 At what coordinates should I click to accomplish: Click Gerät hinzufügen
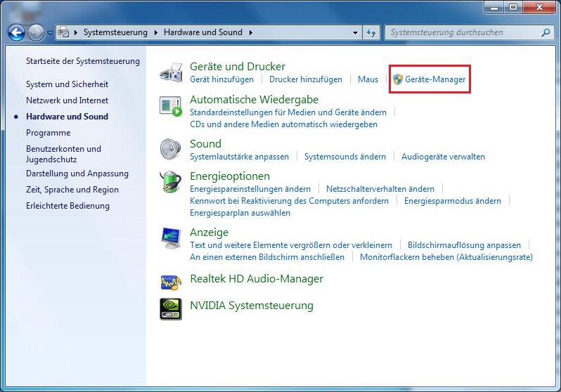(221, 79)
